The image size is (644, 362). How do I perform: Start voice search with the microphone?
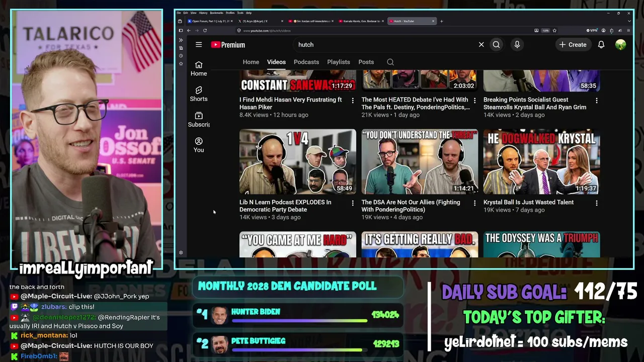517,45
